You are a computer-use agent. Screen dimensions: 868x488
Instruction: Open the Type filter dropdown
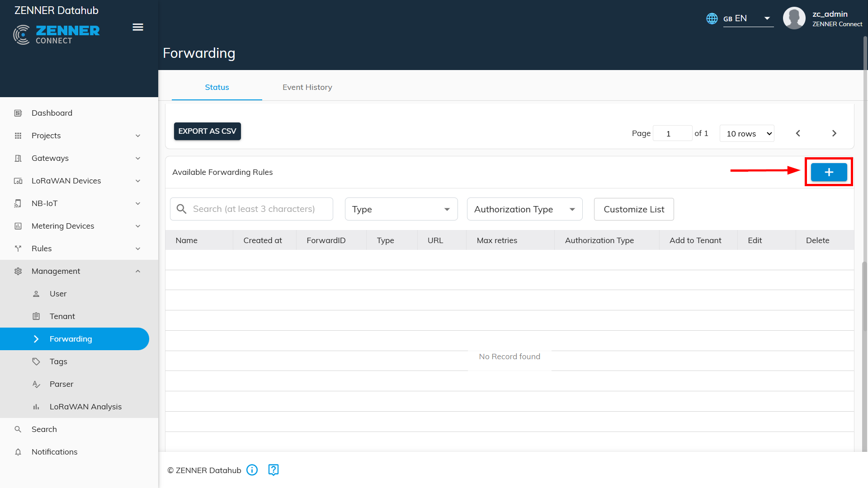(401, 209)
